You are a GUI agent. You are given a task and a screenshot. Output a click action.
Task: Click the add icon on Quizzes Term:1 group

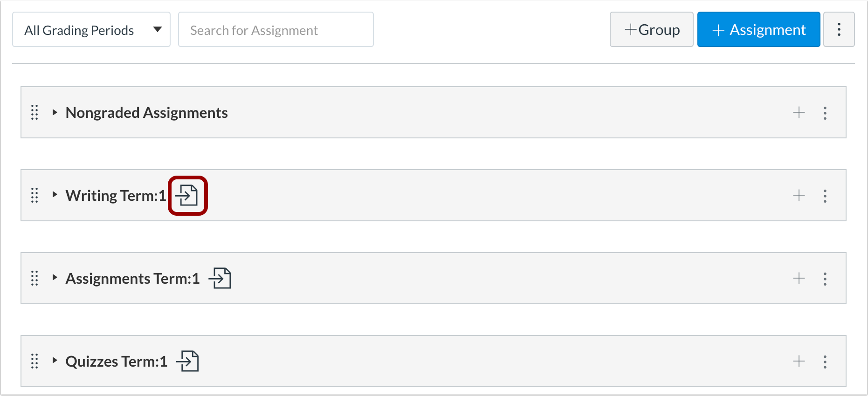(799, 361)
